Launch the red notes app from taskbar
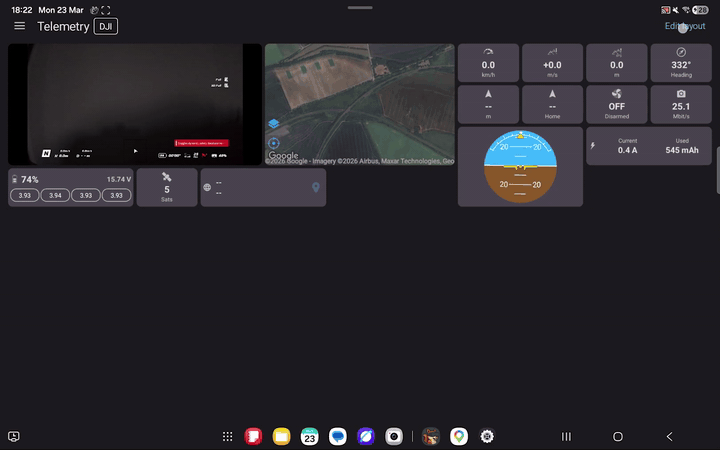Image resolution: width=720 pixels, height=450 pixels. click(x=253, y=436)
